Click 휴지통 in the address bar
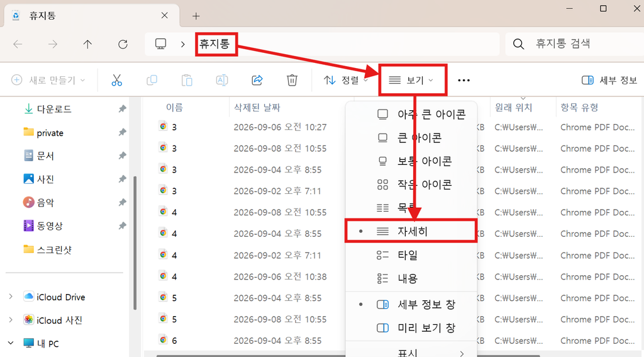The width and height of the screenshot is (644, 357). tap(214, 43)
